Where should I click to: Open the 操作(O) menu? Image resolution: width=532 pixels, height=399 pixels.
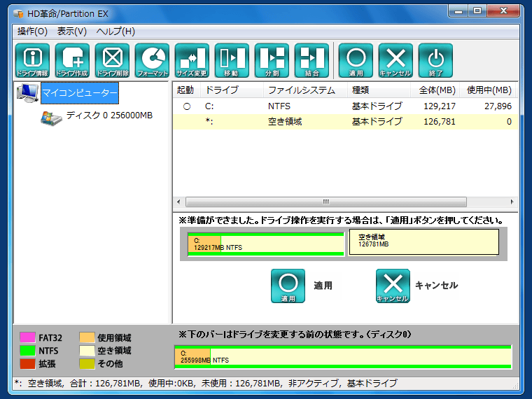(32, 31)
